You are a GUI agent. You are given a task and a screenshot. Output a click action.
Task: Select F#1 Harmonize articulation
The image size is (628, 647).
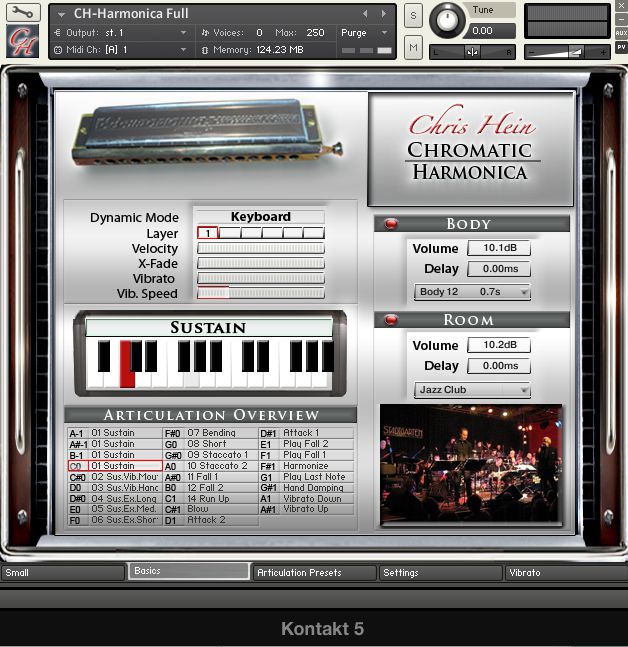pos(306,466)
